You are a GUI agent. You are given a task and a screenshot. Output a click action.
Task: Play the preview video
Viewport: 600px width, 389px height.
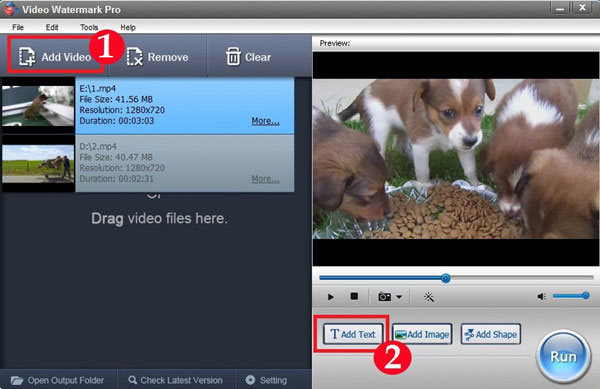click(331, 297)
